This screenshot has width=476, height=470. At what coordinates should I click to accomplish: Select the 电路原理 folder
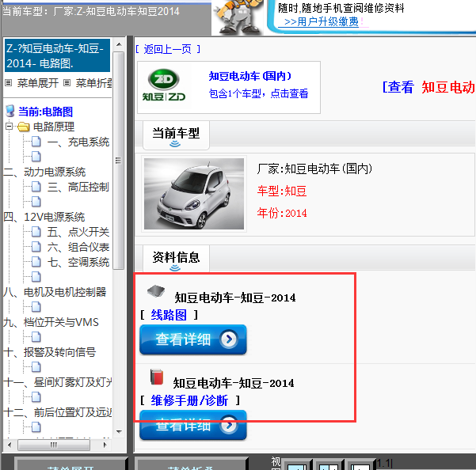click(x=54, y=127)
